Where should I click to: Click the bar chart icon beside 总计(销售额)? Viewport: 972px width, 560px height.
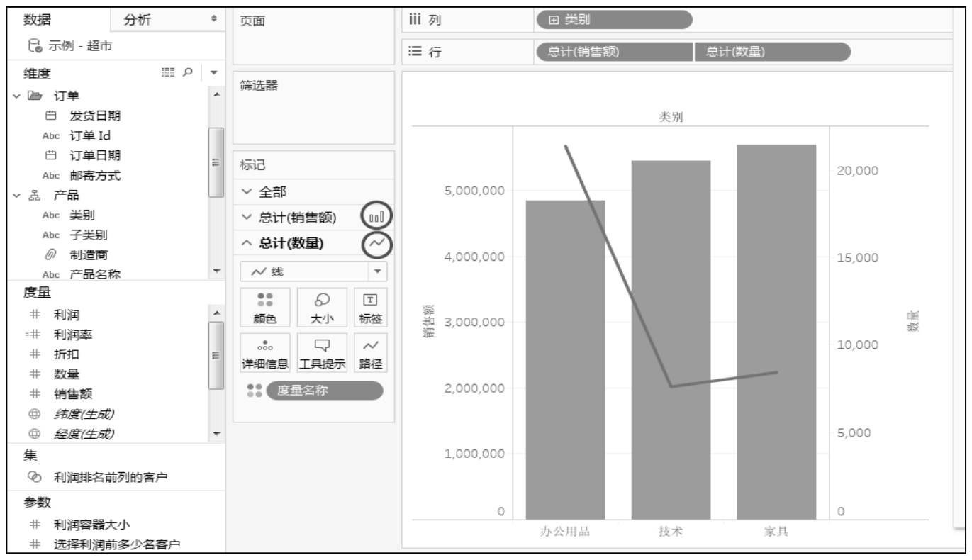[377, 216]
